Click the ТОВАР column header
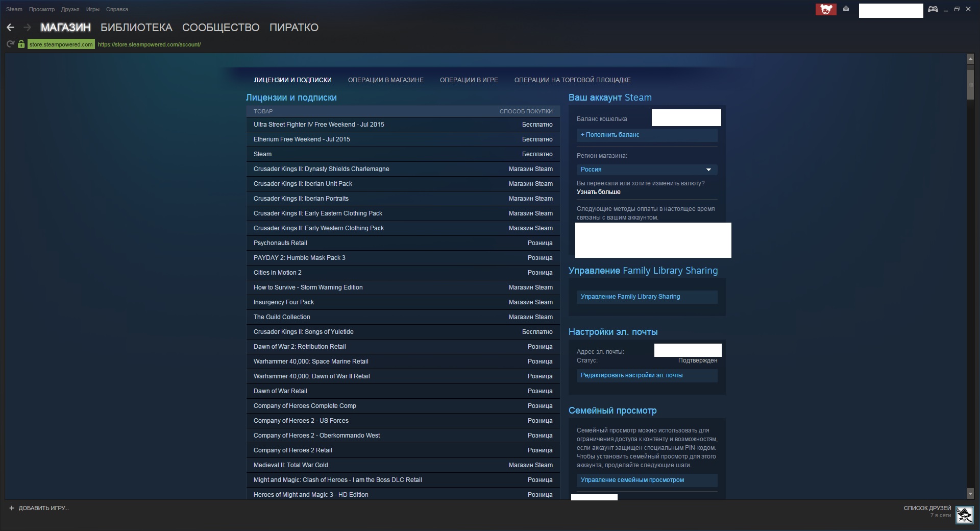Image resolution: width=980 pixels, height=531 pixels. (263, 111)
